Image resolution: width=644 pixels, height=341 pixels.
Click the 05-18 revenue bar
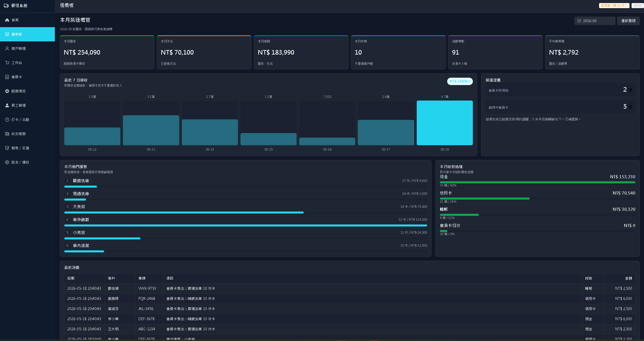(445, 123)
